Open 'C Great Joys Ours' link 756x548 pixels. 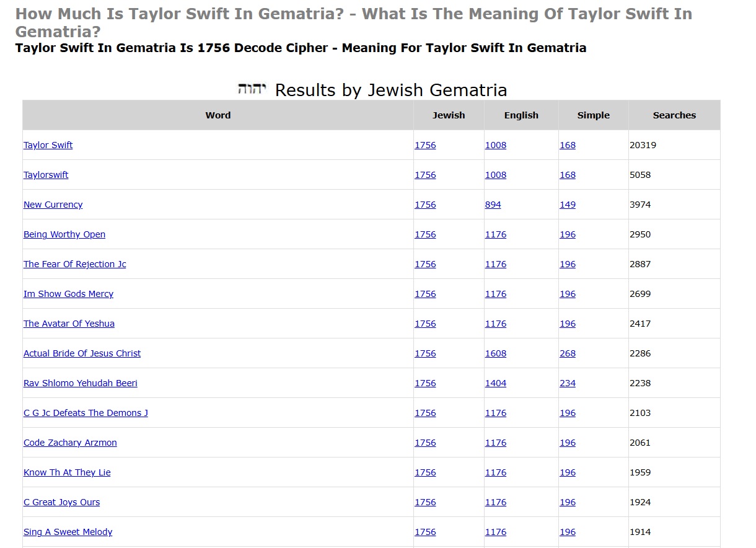tap(61, 502)
